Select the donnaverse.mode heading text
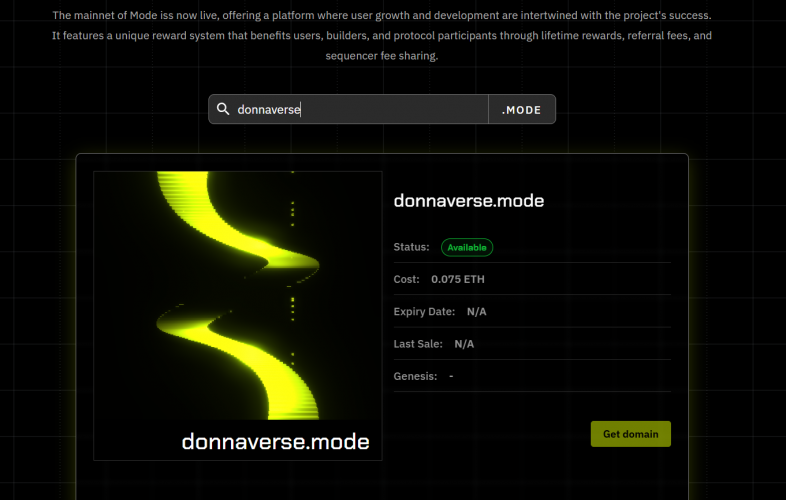The width and height of the screenshot is (786, 500). 469,201
